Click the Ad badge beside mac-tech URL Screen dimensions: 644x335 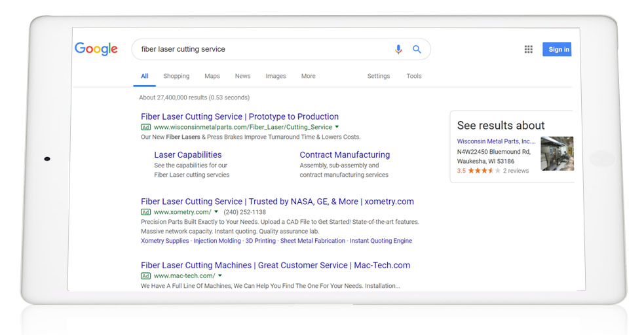146,276
